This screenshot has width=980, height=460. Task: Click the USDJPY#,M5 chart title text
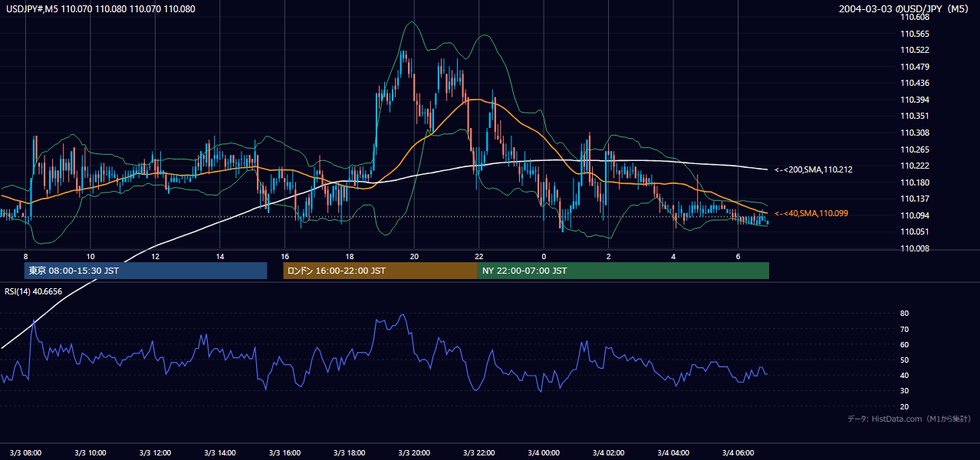click(101, 9)
